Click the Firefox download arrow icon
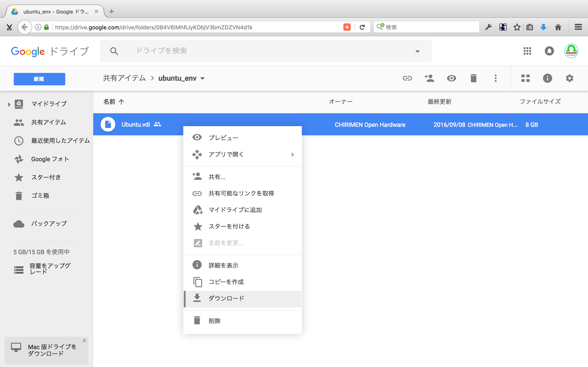Image resolution: width=588 pixels, height=367 pixels. 543,27
